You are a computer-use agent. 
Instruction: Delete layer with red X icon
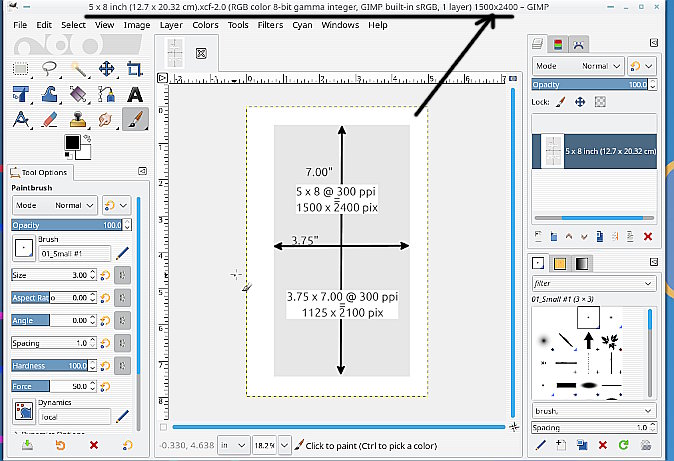647,236
